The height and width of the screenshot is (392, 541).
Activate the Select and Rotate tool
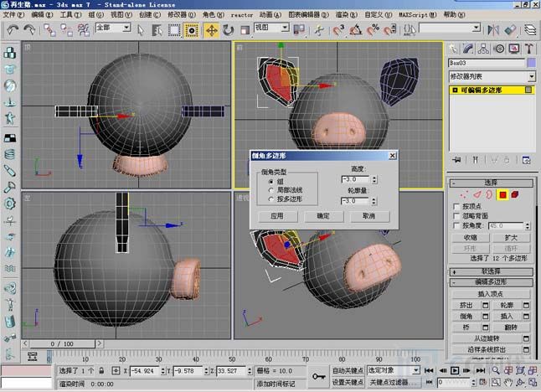(x=228, y=30)
